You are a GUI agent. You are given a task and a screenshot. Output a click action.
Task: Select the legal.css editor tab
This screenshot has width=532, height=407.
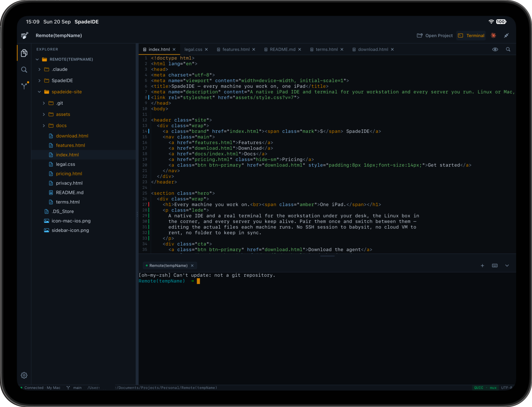193,49
